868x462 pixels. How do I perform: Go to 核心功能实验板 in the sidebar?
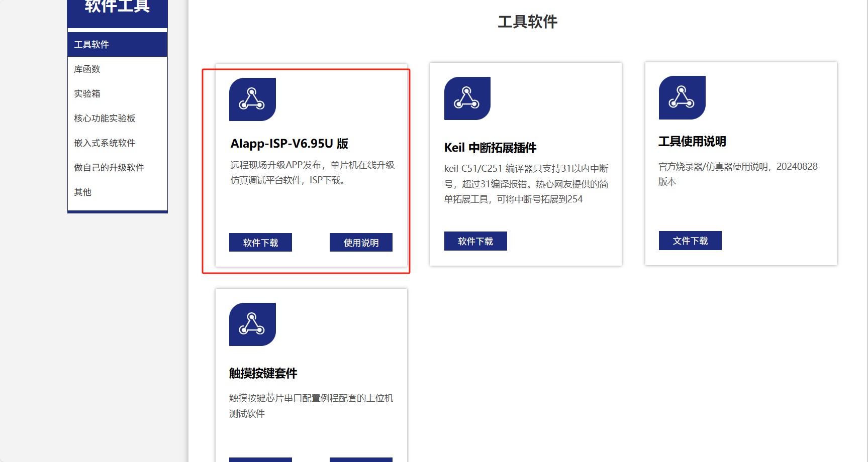pyautogui.click(x=117, y=119)
